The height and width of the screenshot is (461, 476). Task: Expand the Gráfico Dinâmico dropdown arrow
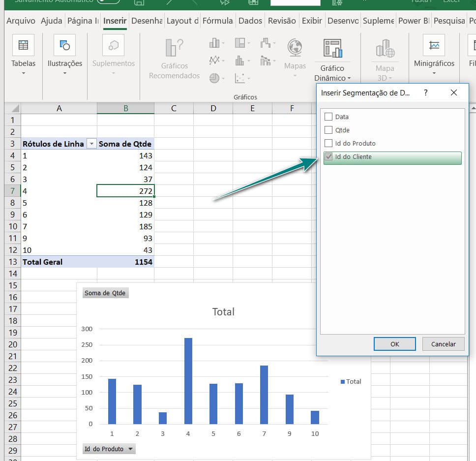tap(349, 78)
